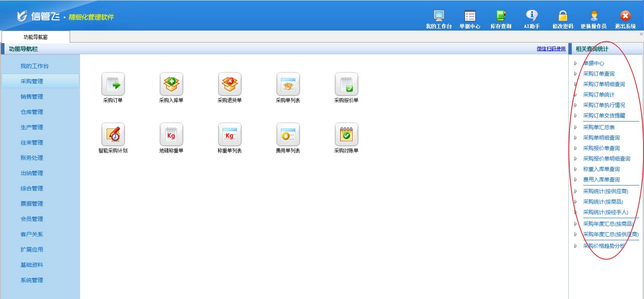Image resolution: width=644 pixels, height=299 pixels.
Task: Click the 微信扫码使用 link
Action: pos(551,49)
